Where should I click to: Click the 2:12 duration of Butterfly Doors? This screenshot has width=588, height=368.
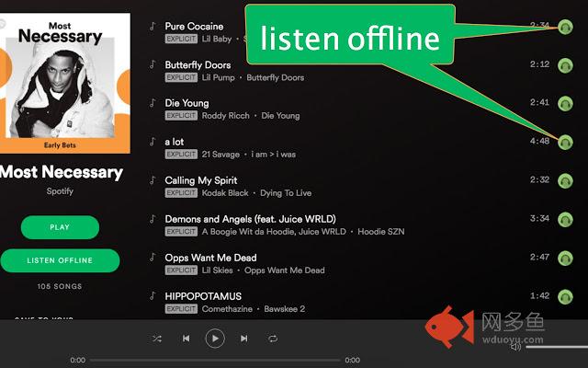pos(539,64)
